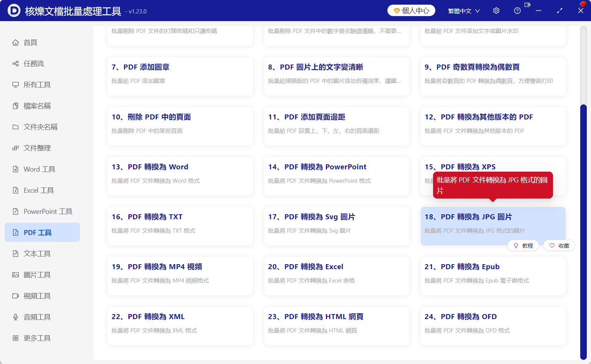Screen dimensions: 591x364
Task: Open card 23 PDF 轉換為 HTML 網頁
Action: pos(337,326)
